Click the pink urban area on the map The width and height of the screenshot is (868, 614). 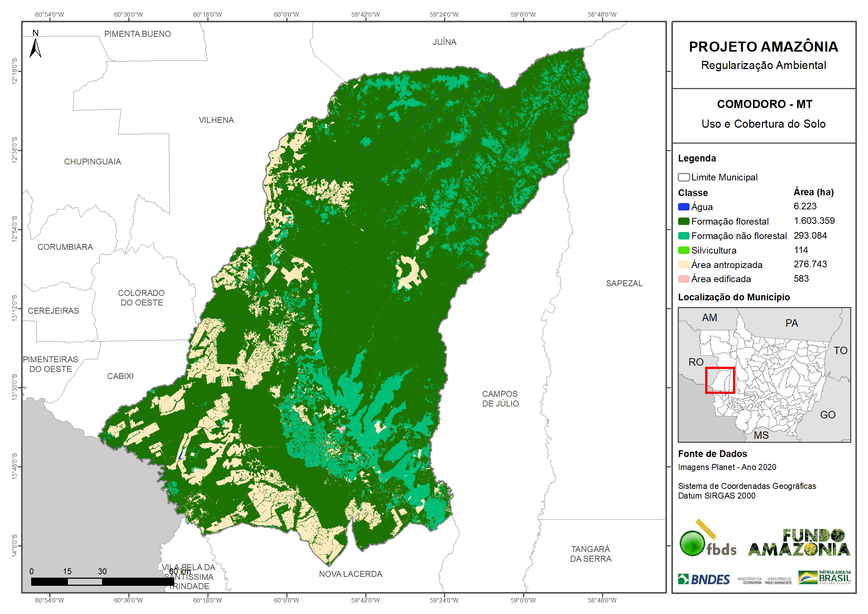click(x=342, y=429)
